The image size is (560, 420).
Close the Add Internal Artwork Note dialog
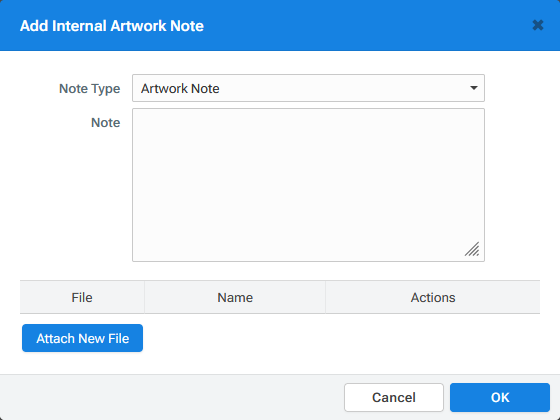click(x=538, y=25)
